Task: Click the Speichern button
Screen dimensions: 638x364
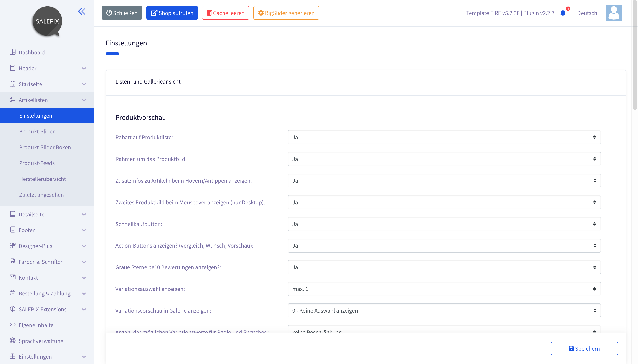Action: coord(584,348)
